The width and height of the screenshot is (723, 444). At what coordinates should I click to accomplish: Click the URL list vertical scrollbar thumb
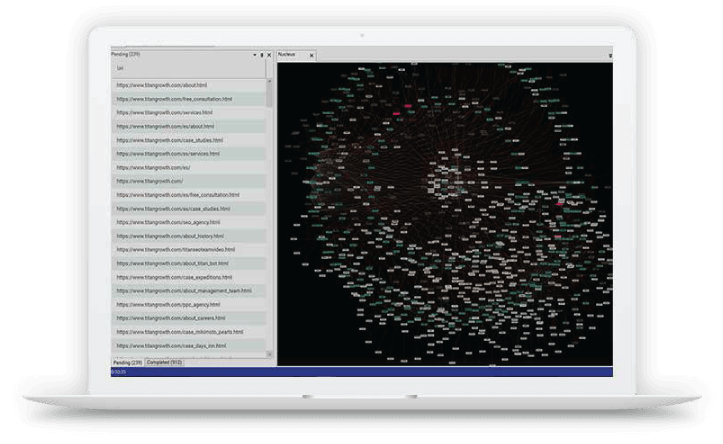click(x=269, y=95)
